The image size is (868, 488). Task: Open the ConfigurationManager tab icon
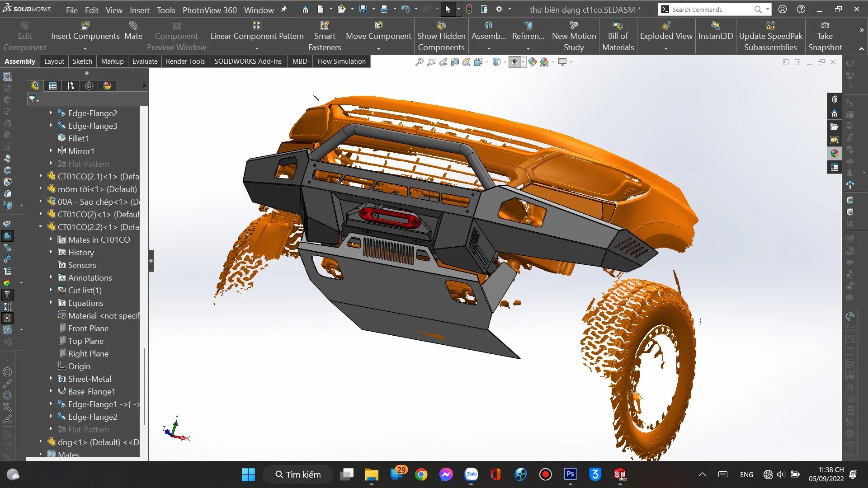pos(71,86)
